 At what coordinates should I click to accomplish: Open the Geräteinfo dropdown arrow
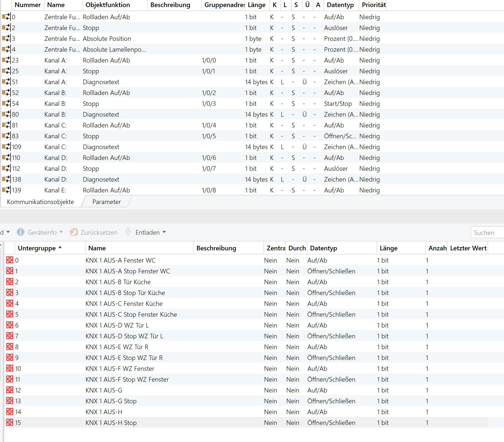pos(61,232)
